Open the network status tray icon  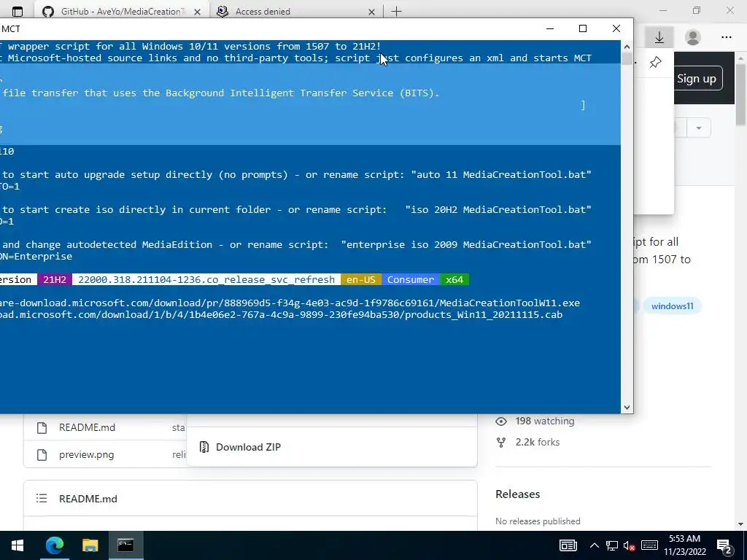tap(612, 545)
